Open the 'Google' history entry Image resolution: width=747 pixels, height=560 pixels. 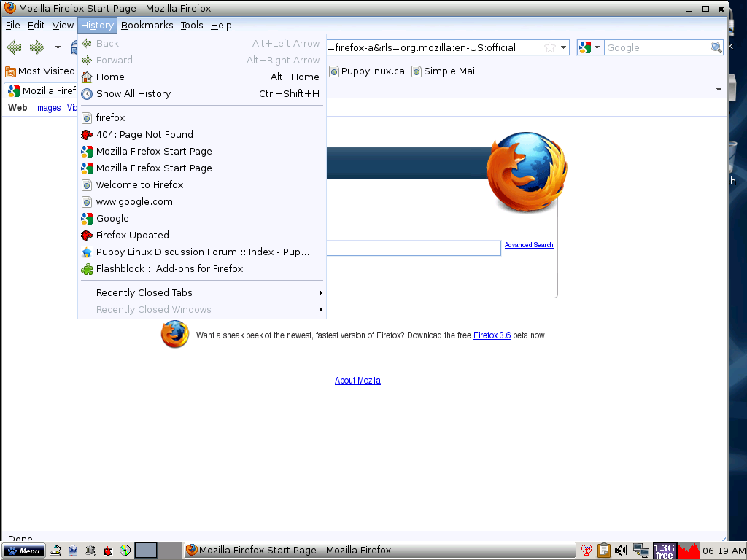(202, 218)
